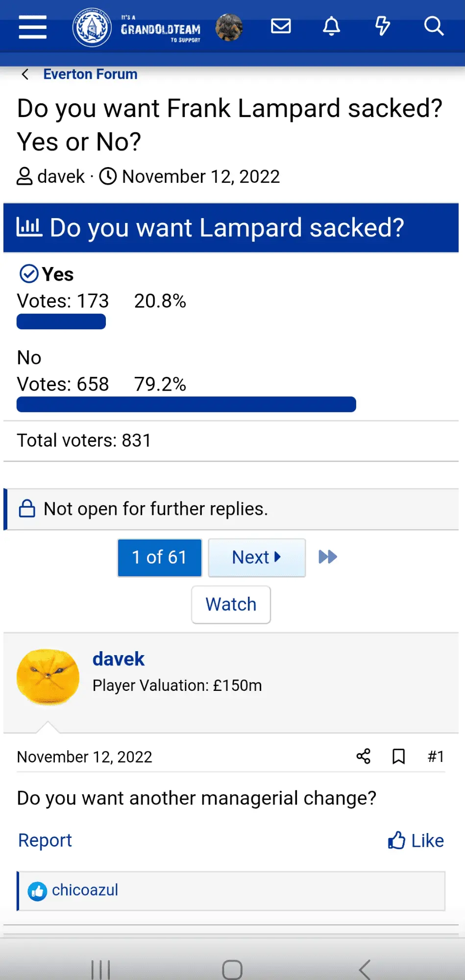Open davek's orange avatar image
The height and width of the screenshot is (980, 465).
pyautogui.click(x=48, y=677)
